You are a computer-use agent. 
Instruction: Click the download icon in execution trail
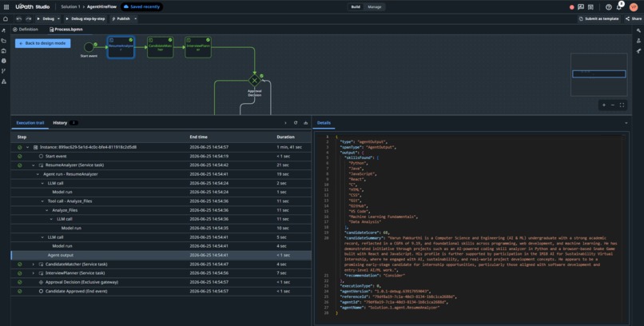pos(305,123)
